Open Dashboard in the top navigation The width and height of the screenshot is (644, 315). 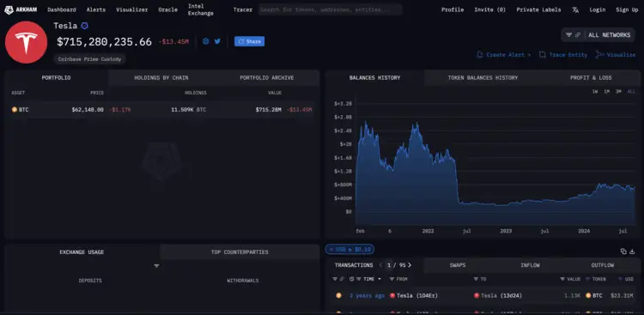(x=62, y=9)
